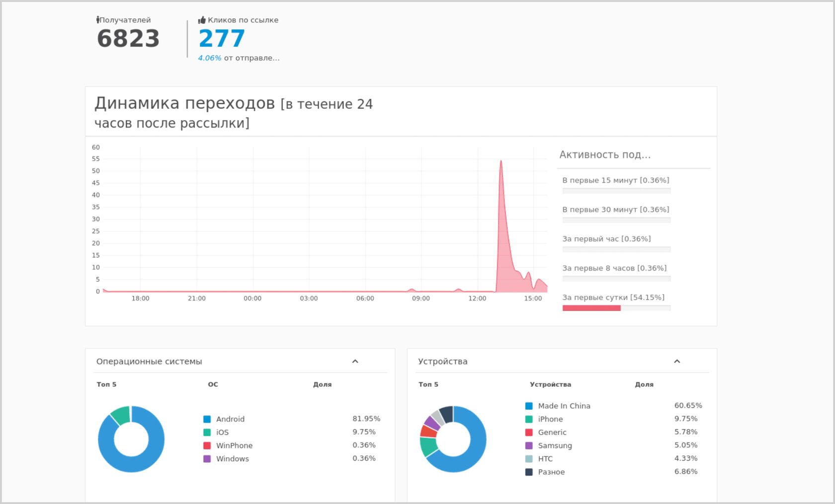Click the 4.06% percentage text
The width and height of the screenshot is (835, 504).
(210, 58)
